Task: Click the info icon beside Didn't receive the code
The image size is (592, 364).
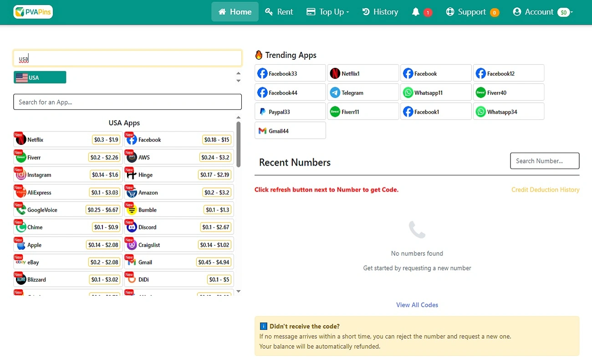Action: [x=263, y=326]
